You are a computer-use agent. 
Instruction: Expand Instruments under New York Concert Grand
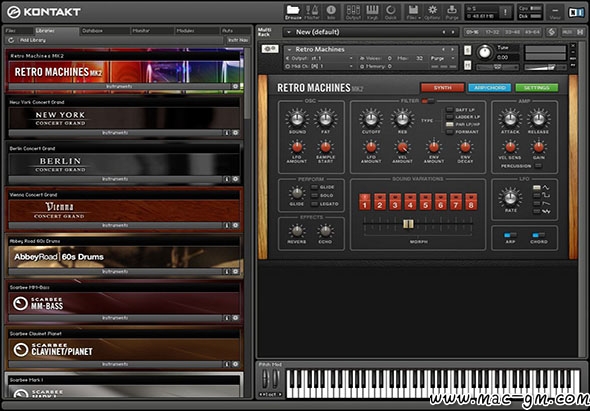coord(115,132)
